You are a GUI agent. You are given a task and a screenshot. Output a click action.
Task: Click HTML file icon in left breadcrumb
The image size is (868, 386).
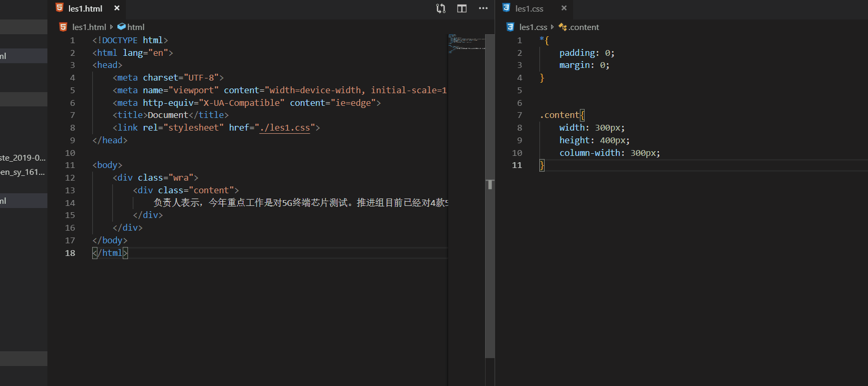[63, 27]
